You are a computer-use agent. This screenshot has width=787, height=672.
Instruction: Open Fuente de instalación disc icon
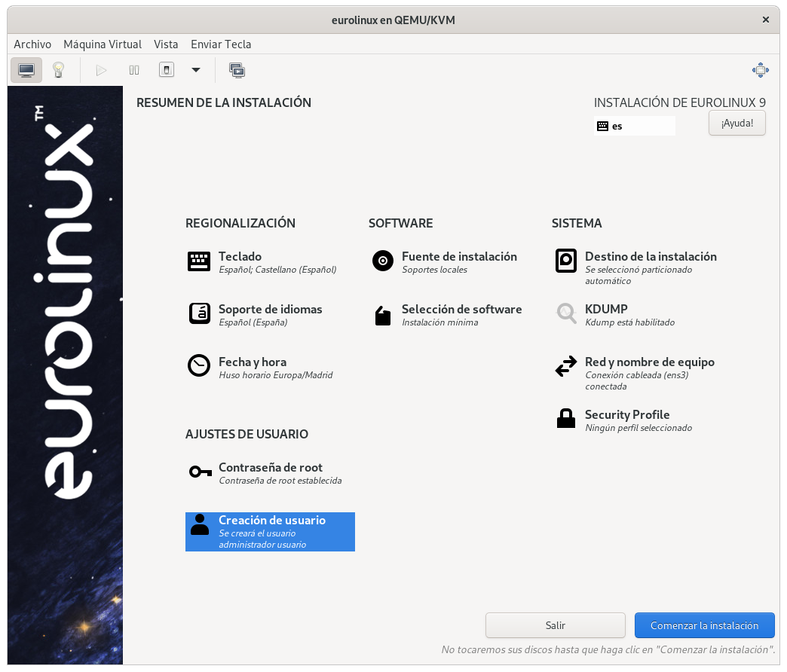pos(383,261)
